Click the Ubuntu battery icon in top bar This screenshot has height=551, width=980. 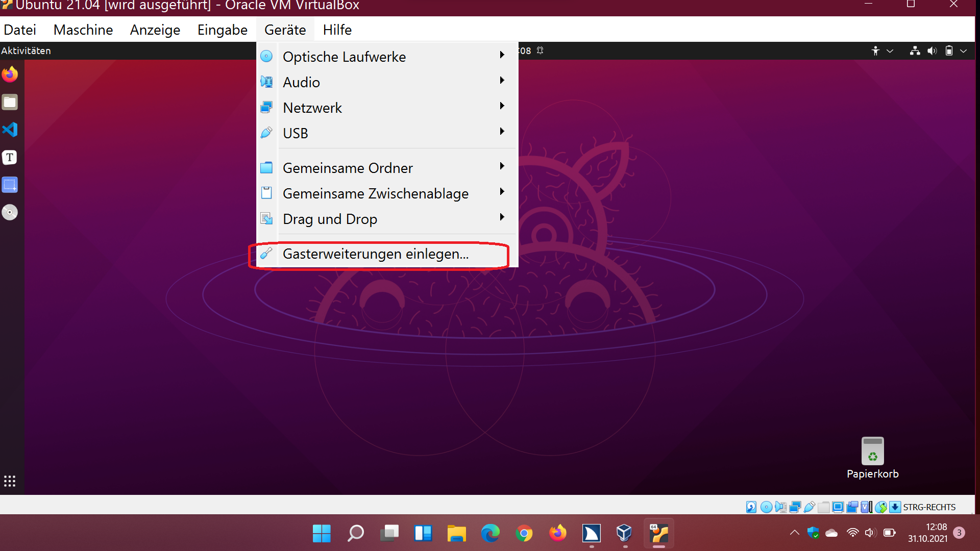pyautogui.click(x=949, y=51)
